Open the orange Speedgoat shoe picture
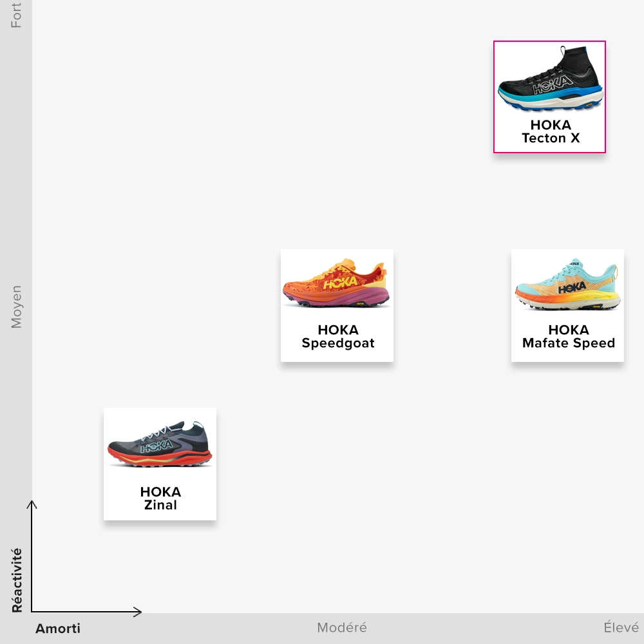The height and width of the screenshot is (644, 644). click(337, 284)
